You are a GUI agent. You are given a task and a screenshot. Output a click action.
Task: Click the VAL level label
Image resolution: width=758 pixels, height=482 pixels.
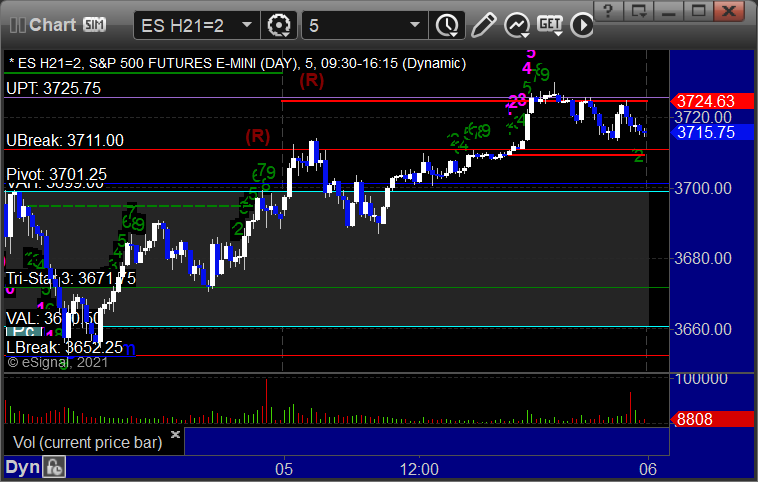click(54, 318)
